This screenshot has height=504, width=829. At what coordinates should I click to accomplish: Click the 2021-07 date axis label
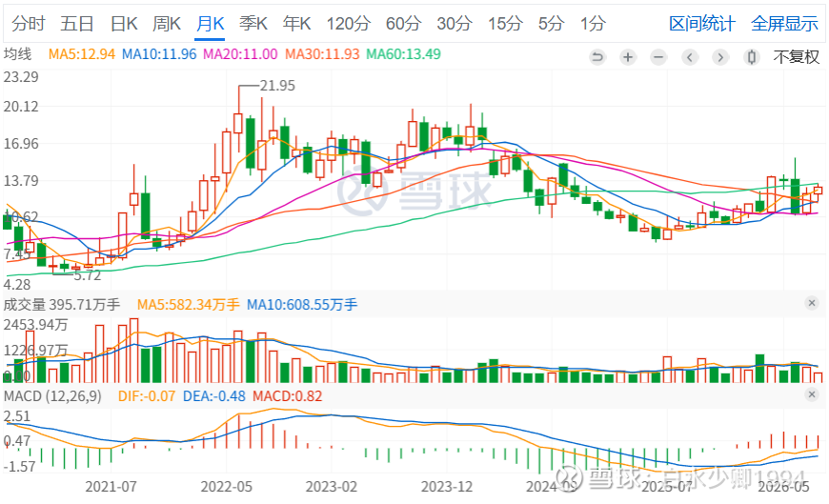point(111,487)
